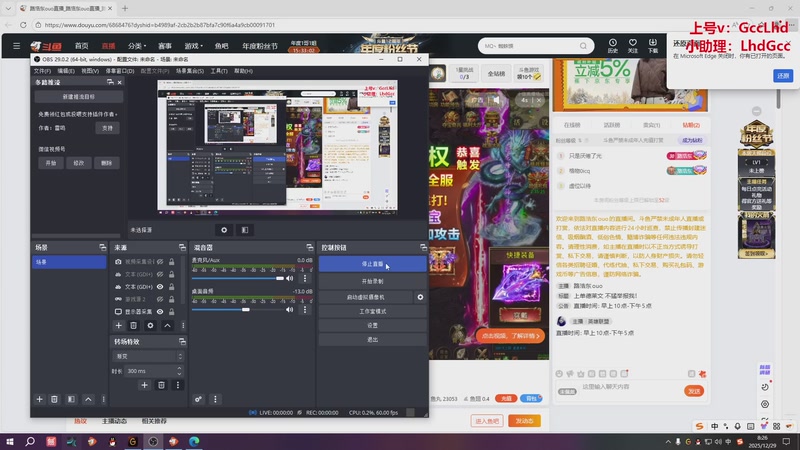The image size is (800, 450).
Task: Click 开始录制 to start recording
Action: (x=372, y=281)
